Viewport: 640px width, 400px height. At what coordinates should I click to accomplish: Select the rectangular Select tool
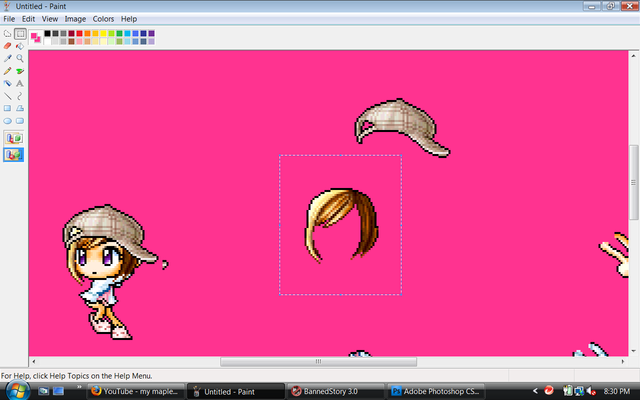pos(20,33)
